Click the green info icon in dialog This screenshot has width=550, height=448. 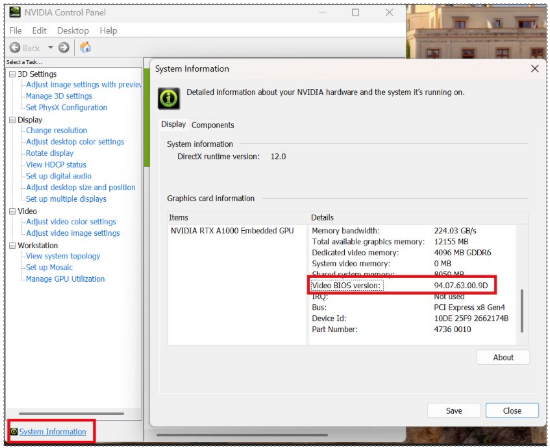(169, 99)
